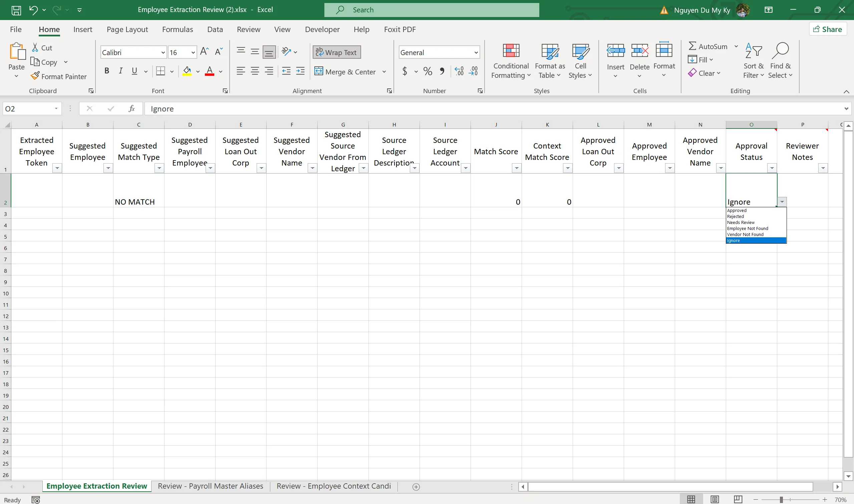The width and height of the screenshot is (854, 504).
Task: Open Cell Styles gallery icon
Action: [580, 51]
